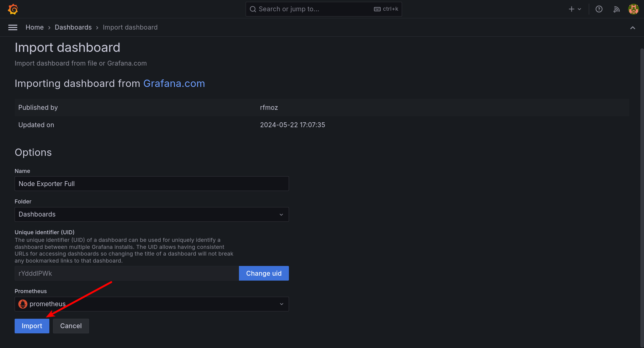Expand the Prometheus datasource dropdown
The image size is (644, 348).
pos(151,304)
